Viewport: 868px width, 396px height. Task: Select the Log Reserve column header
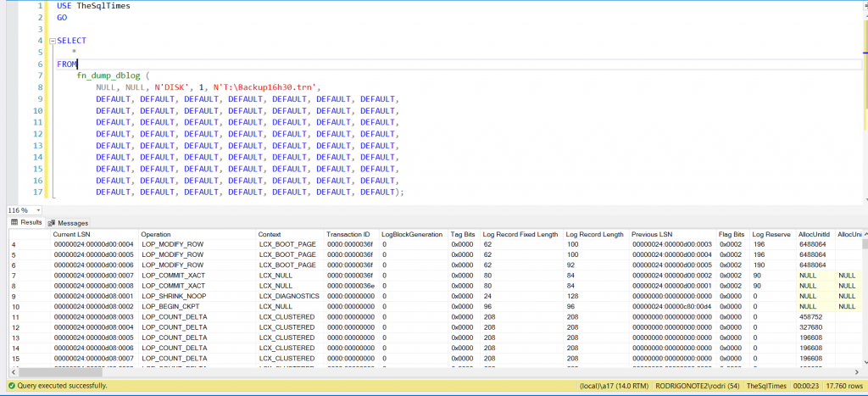point(773,234)
